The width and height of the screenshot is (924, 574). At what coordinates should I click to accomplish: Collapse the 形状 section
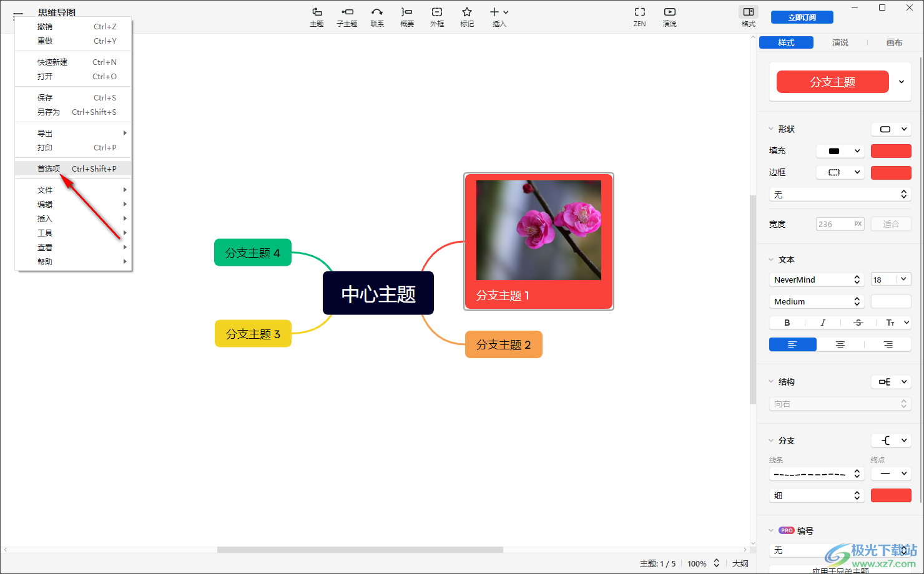[x=771, y=129]
